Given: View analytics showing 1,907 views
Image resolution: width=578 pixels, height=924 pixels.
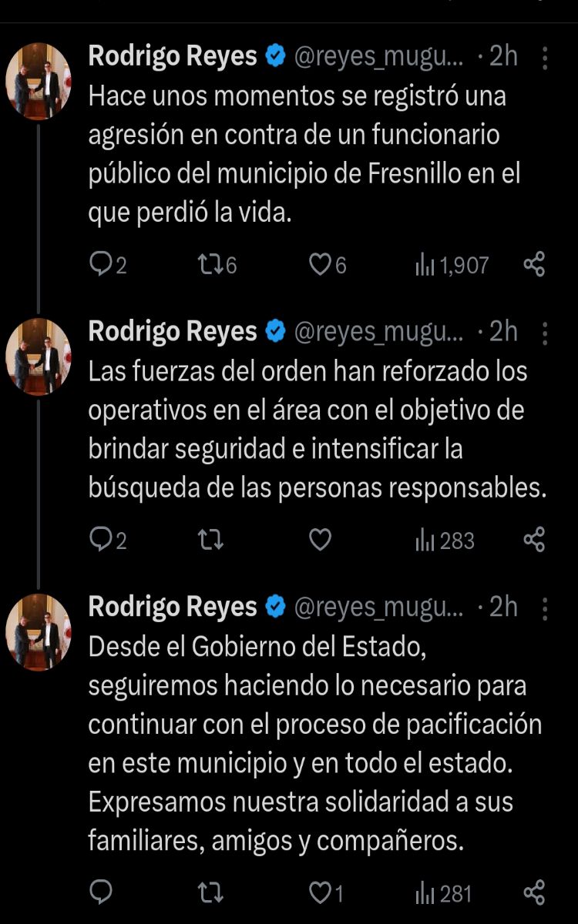Looking at the screenshot, I should (x=452, y=266).
